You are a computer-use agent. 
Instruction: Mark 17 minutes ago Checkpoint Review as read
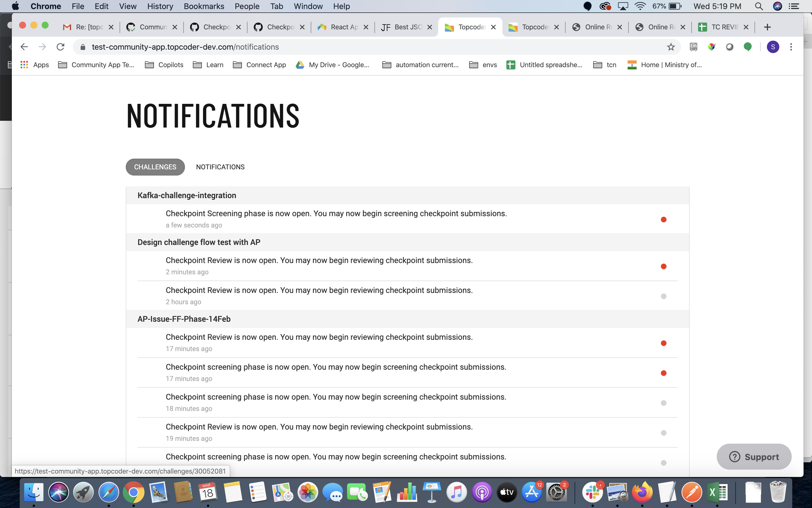[x=663, y=343]
